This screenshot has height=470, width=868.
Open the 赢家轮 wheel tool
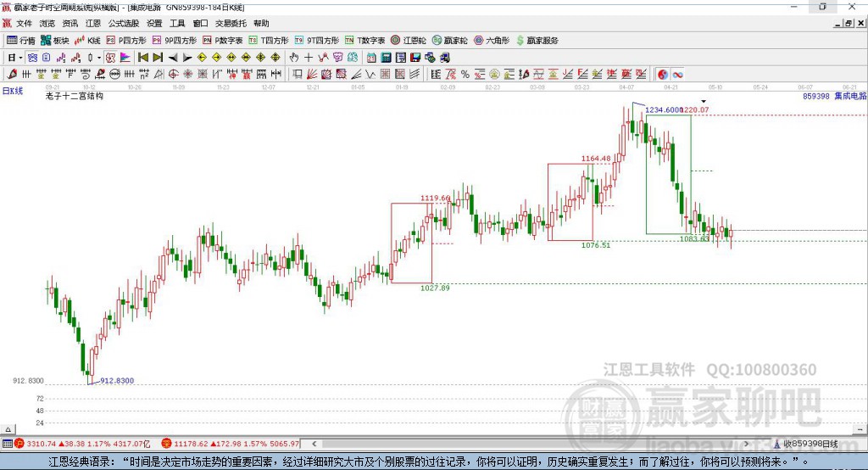pyautogui.click(x=449, y=41)
